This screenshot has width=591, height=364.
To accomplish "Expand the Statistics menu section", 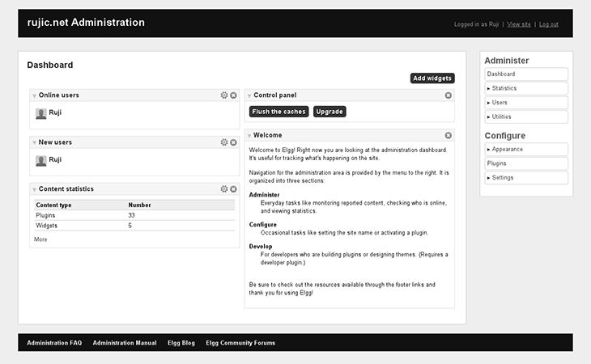I will pyautogui.click(x=526, y=88).
